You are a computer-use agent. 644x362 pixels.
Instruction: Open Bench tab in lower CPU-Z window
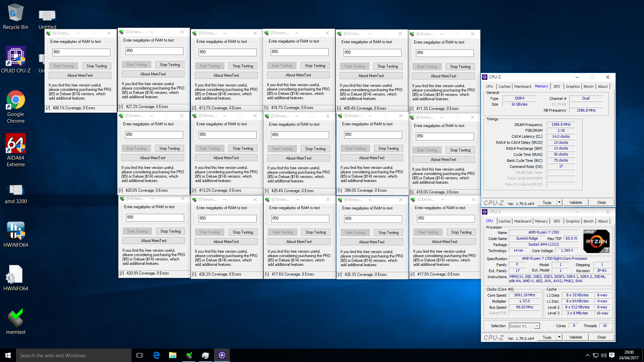(x=588, y=221)
